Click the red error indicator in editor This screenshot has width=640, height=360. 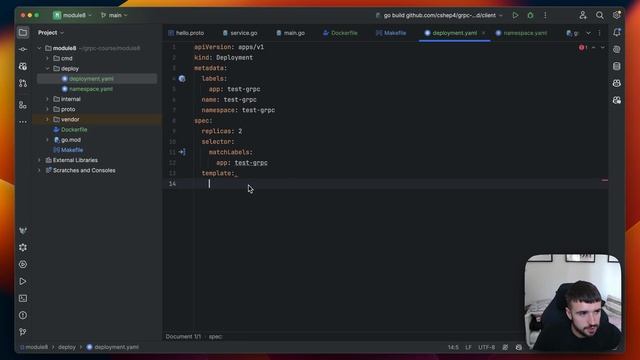pos(582,48)
